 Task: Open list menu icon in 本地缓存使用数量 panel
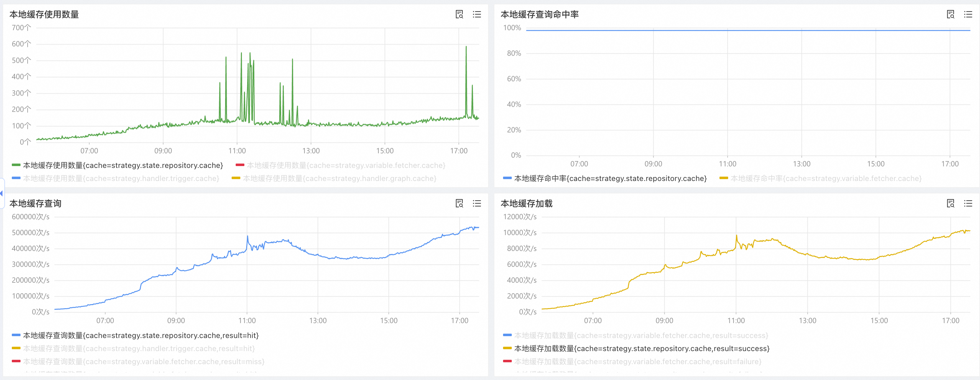pyautogui.click(x=477, y=14)
